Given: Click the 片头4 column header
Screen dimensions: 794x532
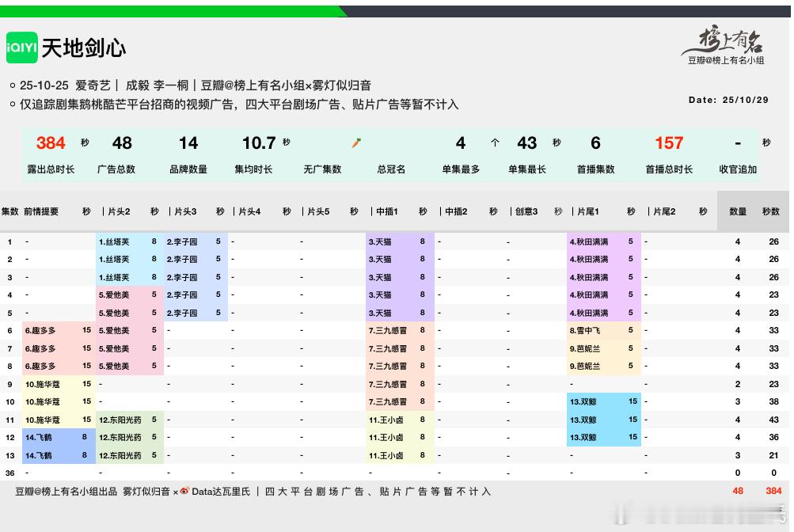Looking at the screenshot, I should pyautogui.click(x=249, y=211).
